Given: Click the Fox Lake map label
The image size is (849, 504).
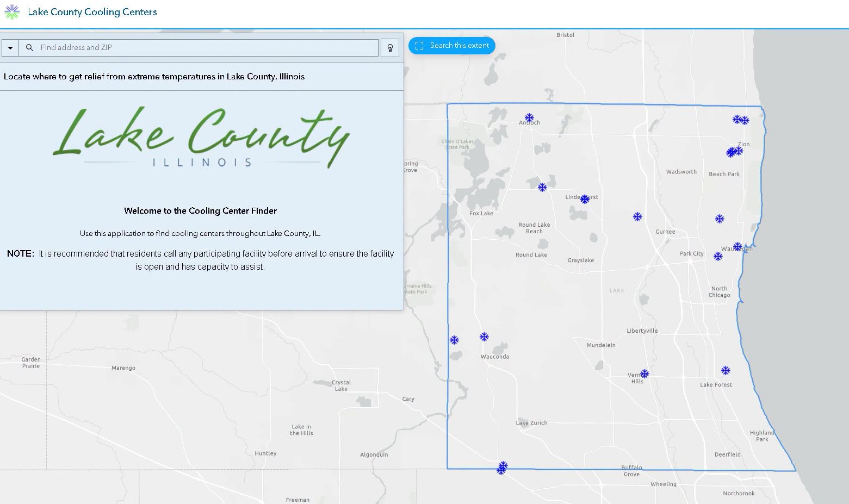Looking at the screenshot, I should [481, 213].
